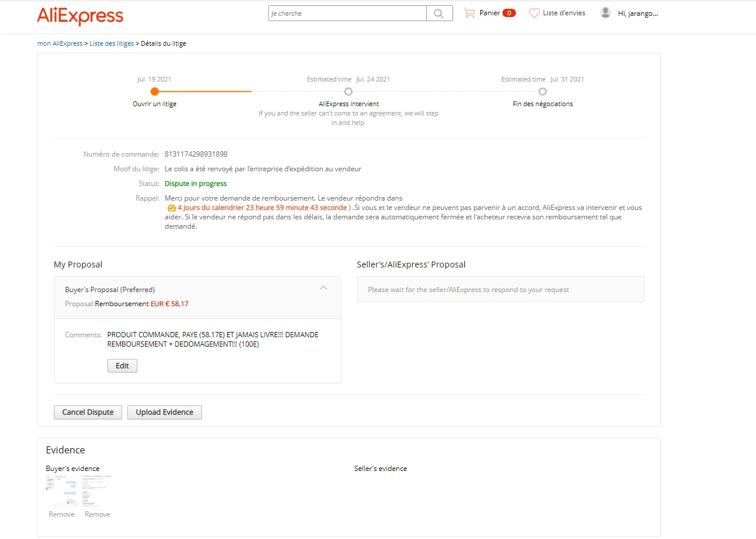Click the orange timeline progress bar
The image size is (756, 539).
(205, 91)
